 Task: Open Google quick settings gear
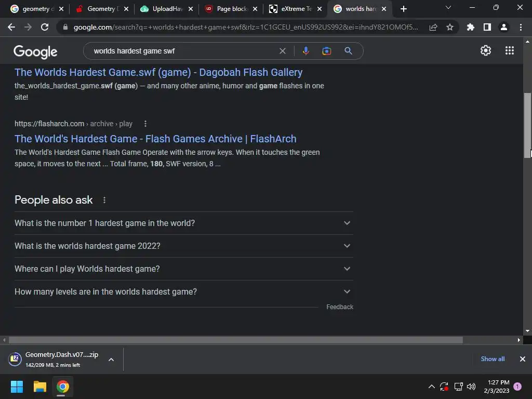tap(486, 50)
